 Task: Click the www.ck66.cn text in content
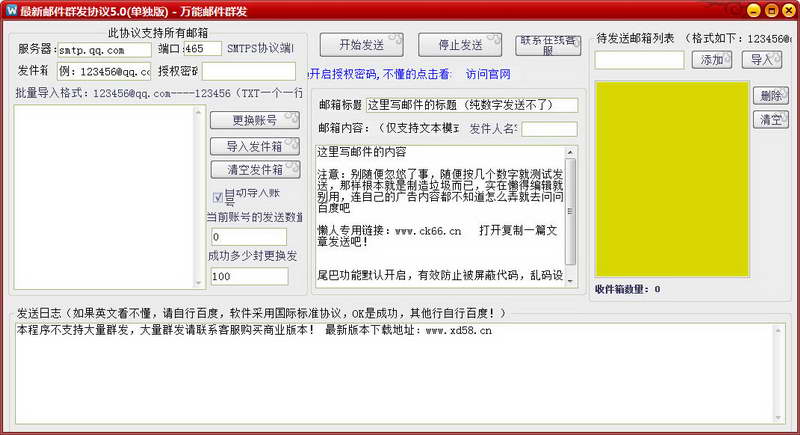click(428, 231)
